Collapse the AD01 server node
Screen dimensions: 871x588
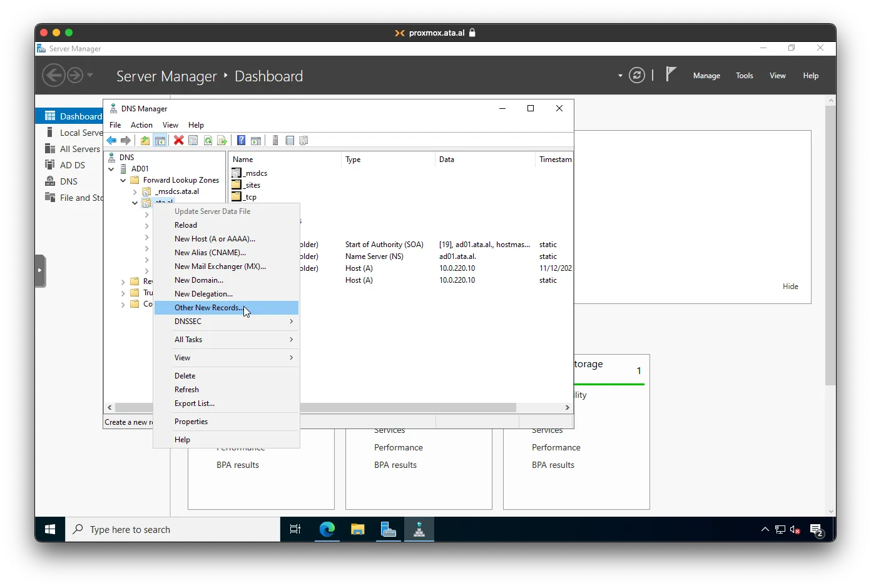coord(111,169)
